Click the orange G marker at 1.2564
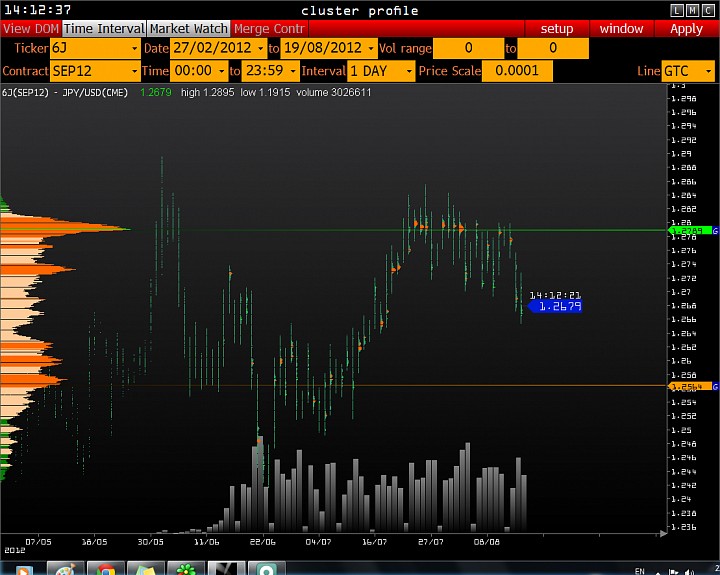Viewport: 720px width, 575px height. 715,387
